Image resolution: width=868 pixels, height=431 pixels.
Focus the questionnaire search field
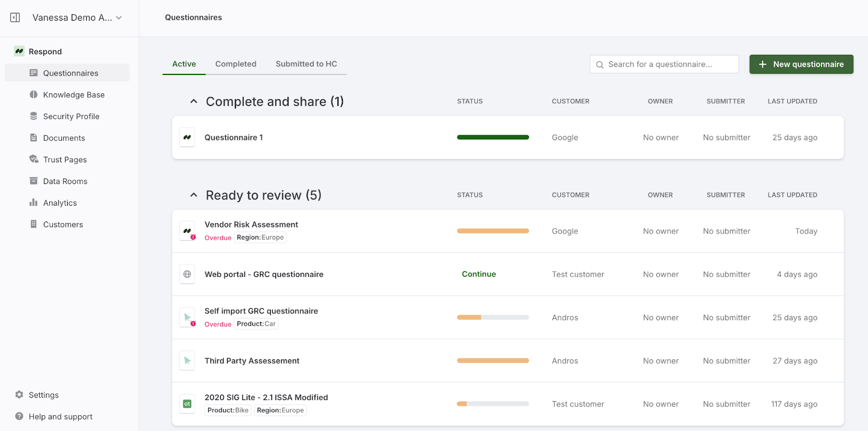pos(664,64)
